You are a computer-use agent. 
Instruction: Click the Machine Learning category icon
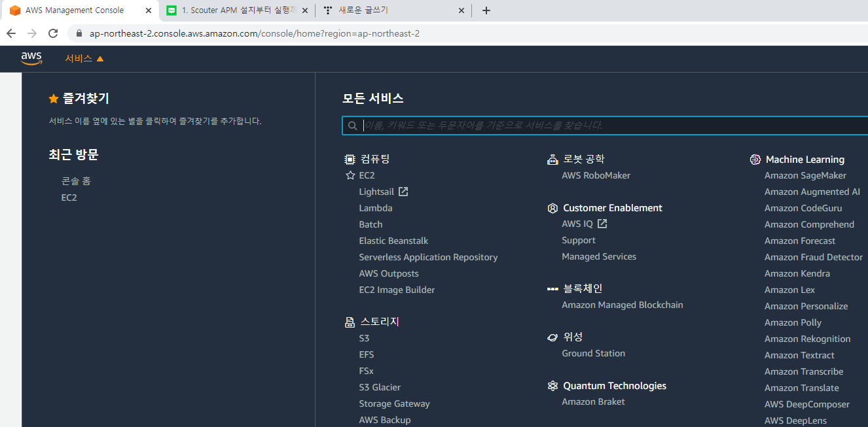pos(755,160)
